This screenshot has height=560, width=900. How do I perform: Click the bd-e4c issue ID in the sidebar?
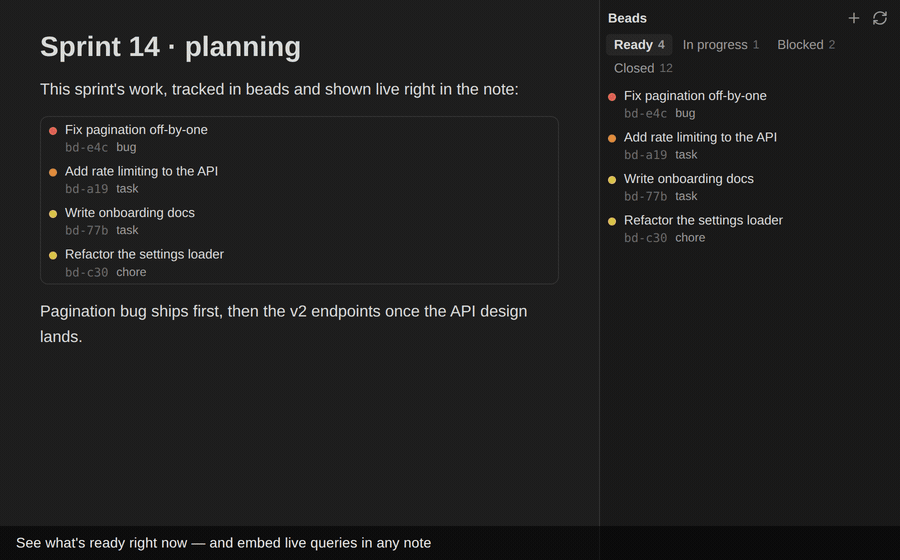pyautogui.click(x=645, y=114)
